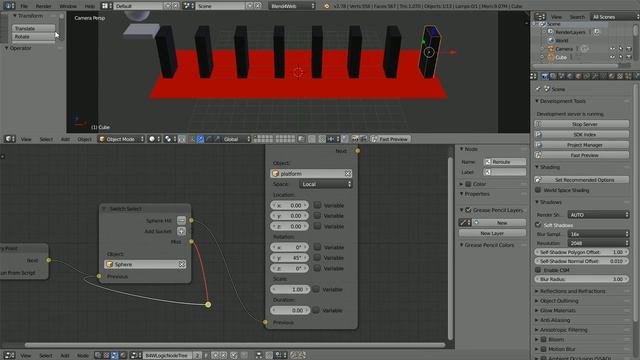Image resolution: width=640 pixels, height=360 pixels.
Task: Open the Material properties tab
Action: pos(611,76)
